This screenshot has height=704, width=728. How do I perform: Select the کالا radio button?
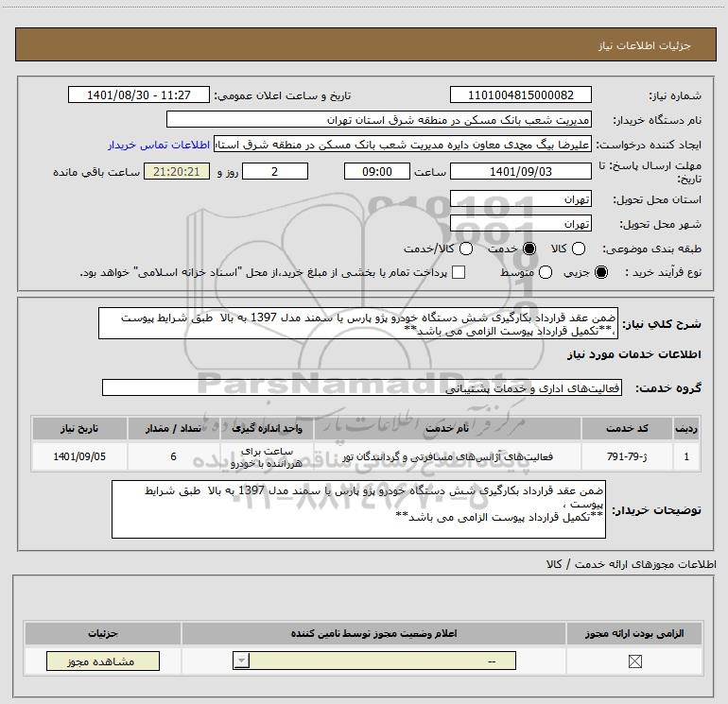578,249
